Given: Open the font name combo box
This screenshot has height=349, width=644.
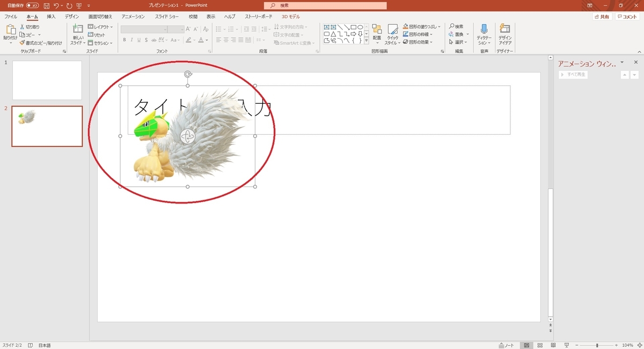Looking at the screenshot, I should 144,29.
